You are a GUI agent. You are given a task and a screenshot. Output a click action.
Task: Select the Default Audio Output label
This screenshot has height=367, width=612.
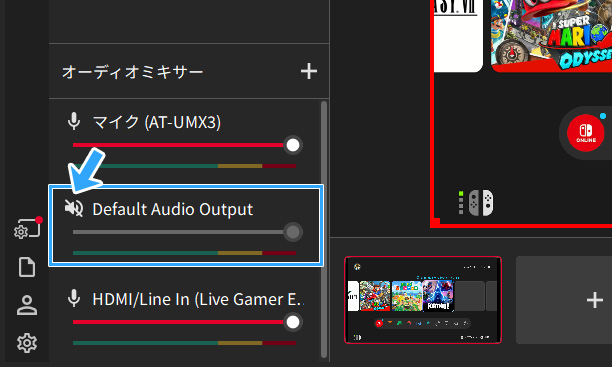[173, 209]
